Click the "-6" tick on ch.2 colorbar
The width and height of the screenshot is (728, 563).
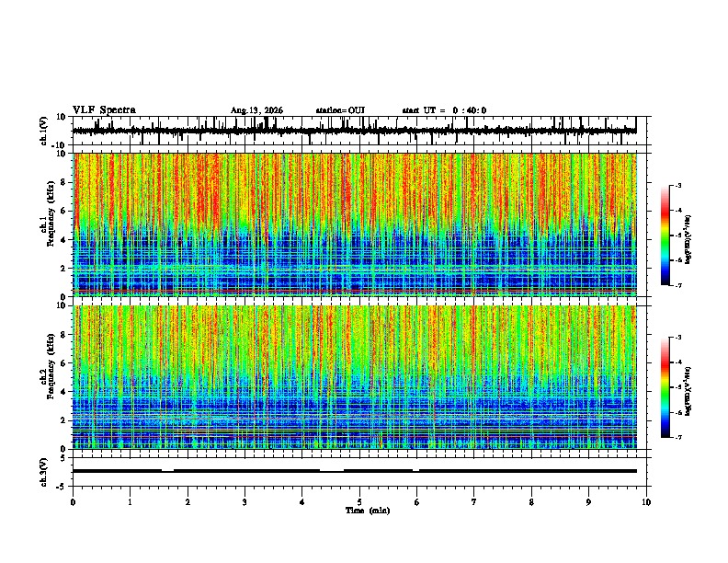click(x=677, y=412)
